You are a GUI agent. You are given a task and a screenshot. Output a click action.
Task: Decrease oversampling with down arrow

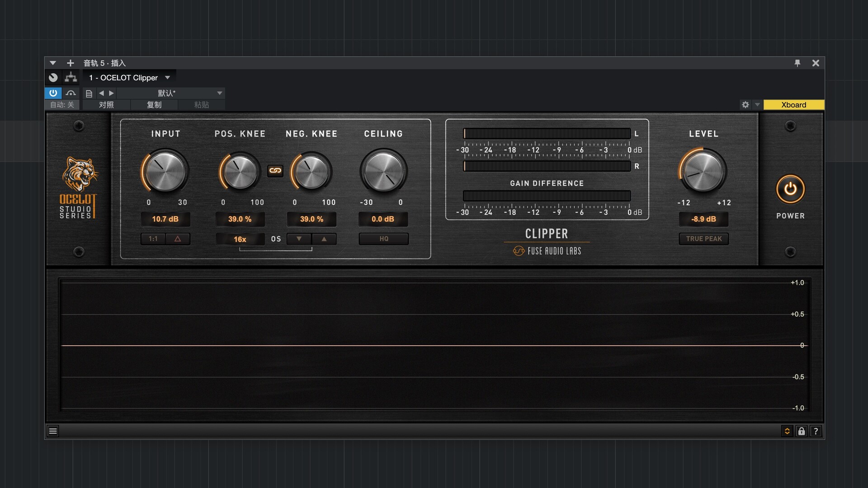[x=299, y=239]
